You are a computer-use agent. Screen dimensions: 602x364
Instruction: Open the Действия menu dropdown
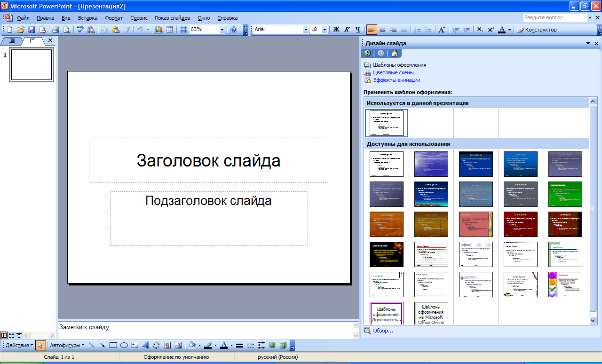coord(19,345)
